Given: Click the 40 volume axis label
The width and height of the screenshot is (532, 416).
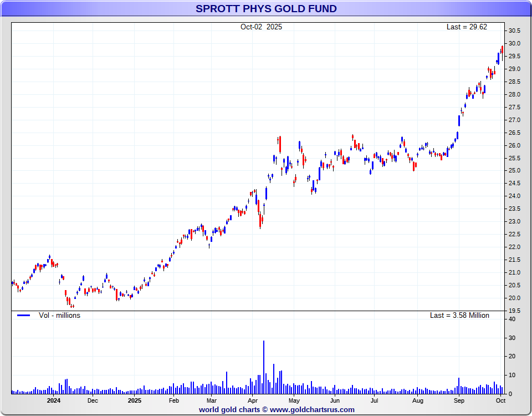Looking at the screenshot, I should pos(512,319).
